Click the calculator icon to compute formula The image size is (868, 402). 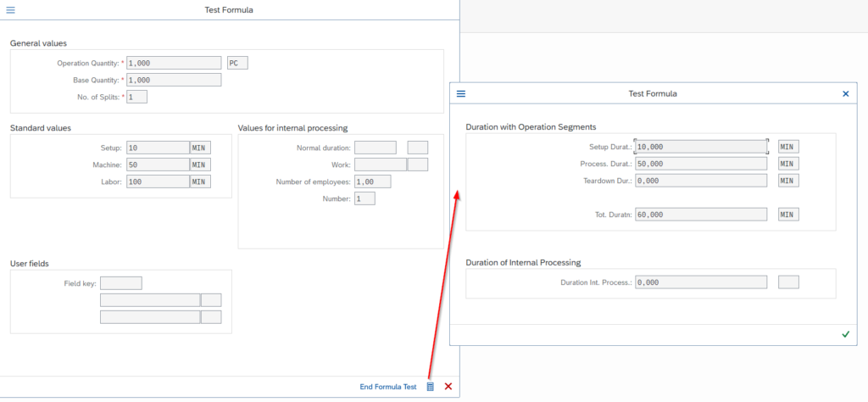pos(430,387)
